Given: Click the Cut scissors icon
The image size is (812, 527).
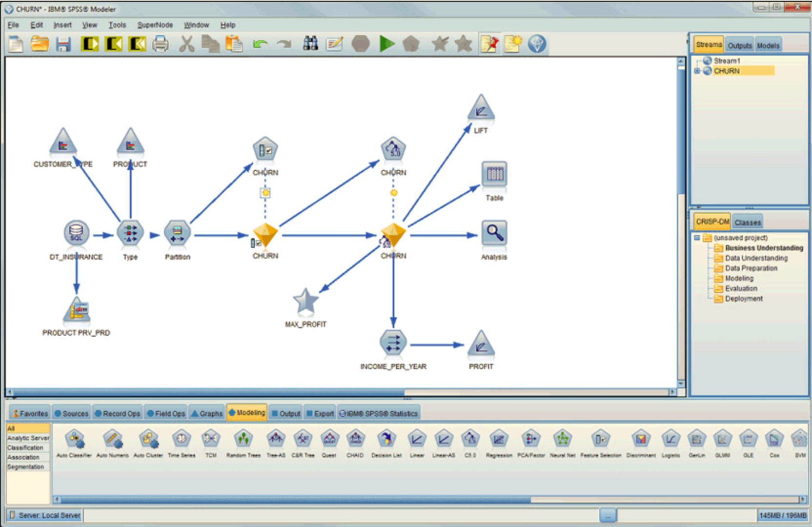Looking at the screenshot, I should (x=186, y=44).
